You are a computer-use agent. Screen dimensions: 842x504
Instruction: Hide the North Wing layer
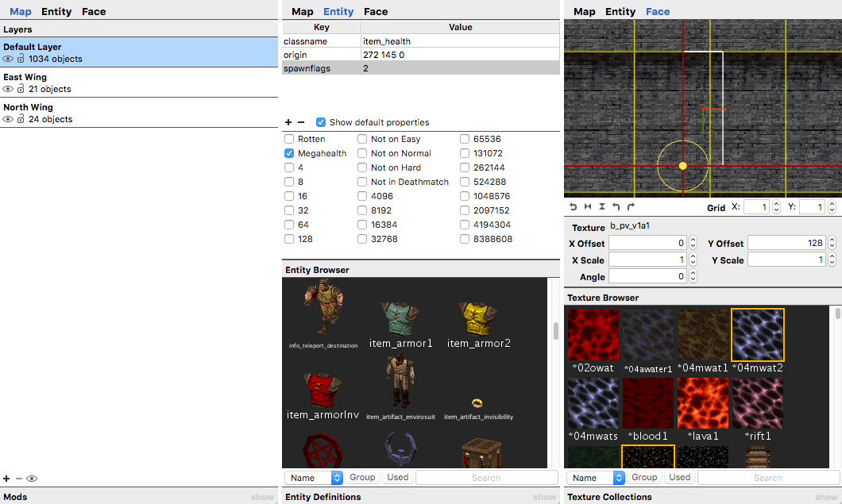9,119
